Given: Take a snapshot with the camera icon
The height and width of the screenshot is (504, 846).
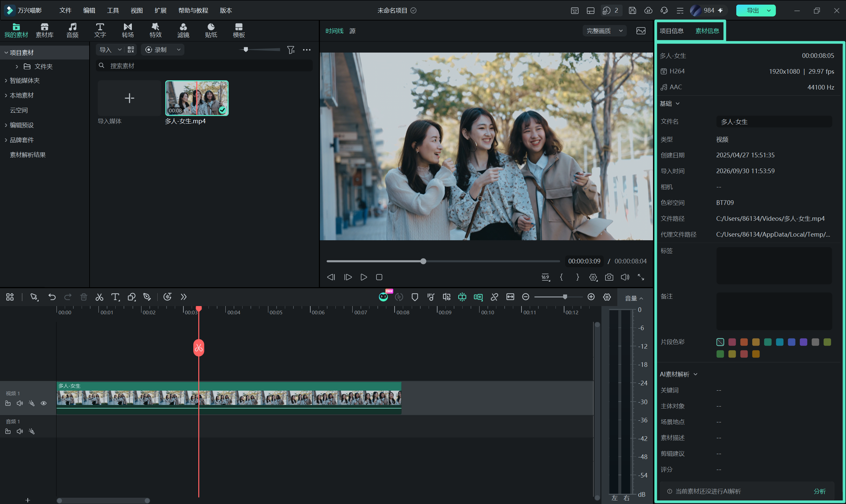Looking at the screenshot, I should (x=609, y=277).
